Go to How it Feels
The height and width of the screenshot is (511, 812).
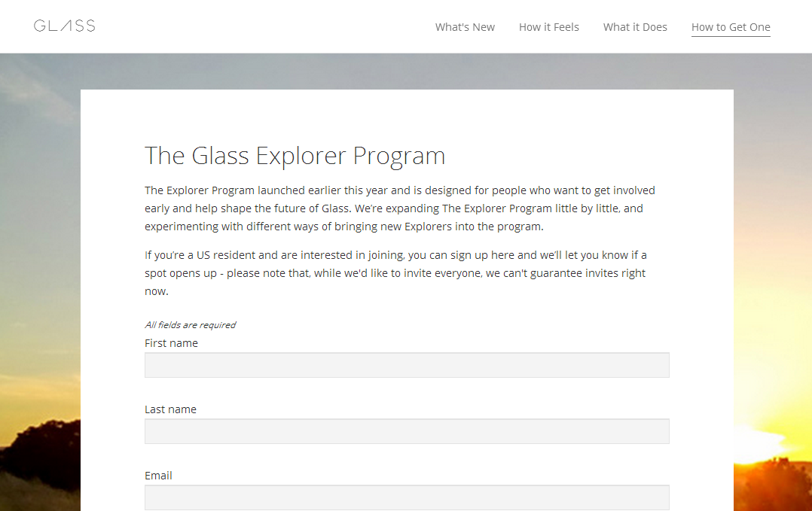click(x=549, y=27)
